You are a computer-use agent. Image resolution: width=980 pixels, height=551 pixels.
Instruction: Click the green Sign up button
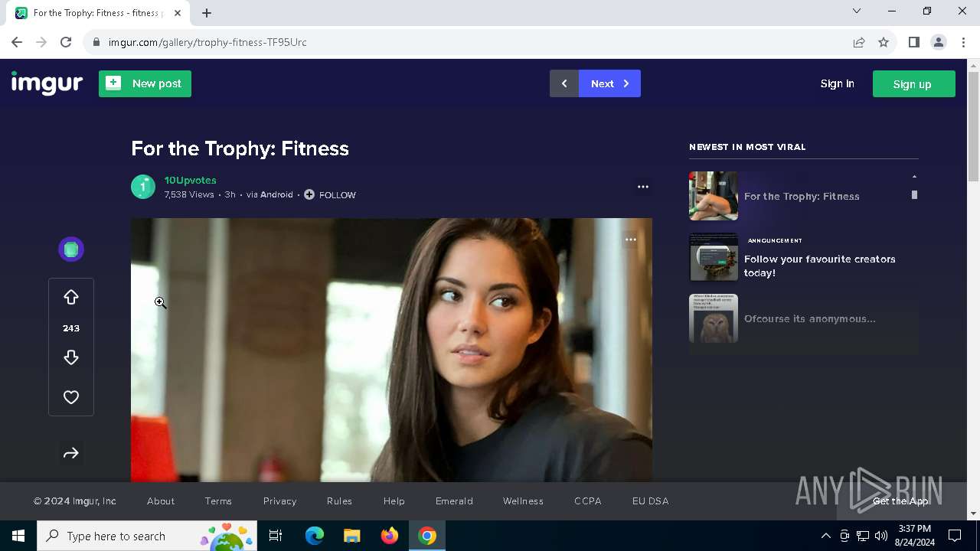click(913, 83)
